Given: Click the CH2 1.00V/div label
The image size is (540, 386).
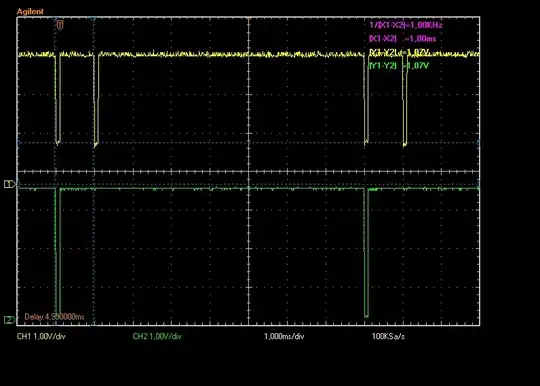Looking at the screenshot, I should point(157,336).
